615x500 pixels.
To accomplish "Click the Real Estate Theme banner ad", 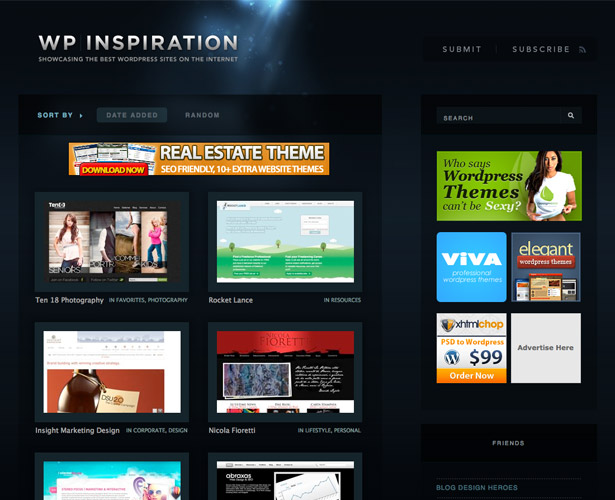I will point(199,158).
